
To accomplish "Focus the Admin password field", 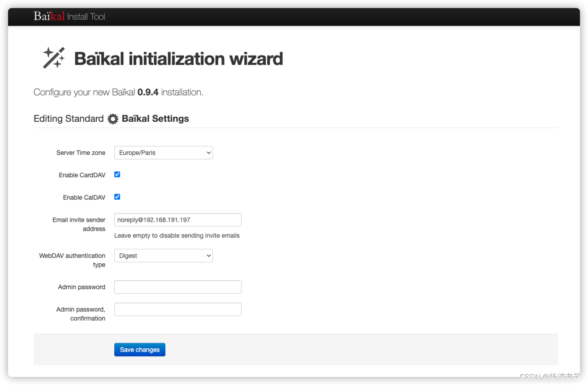I will [178, 287].
